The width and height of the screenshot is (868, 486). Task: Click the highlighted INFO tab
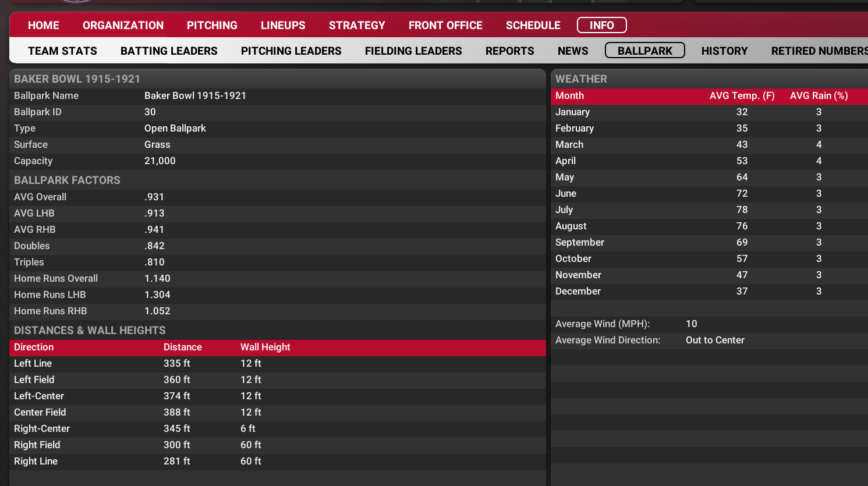(x=601, y=26)
